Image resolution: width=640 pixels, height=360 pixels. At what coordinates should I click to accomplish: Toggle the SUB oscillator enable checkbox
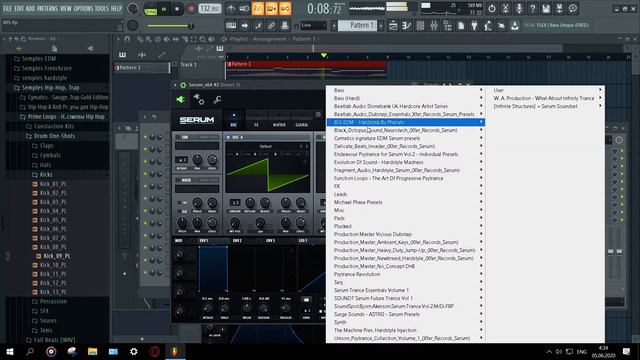pos(178,137)
